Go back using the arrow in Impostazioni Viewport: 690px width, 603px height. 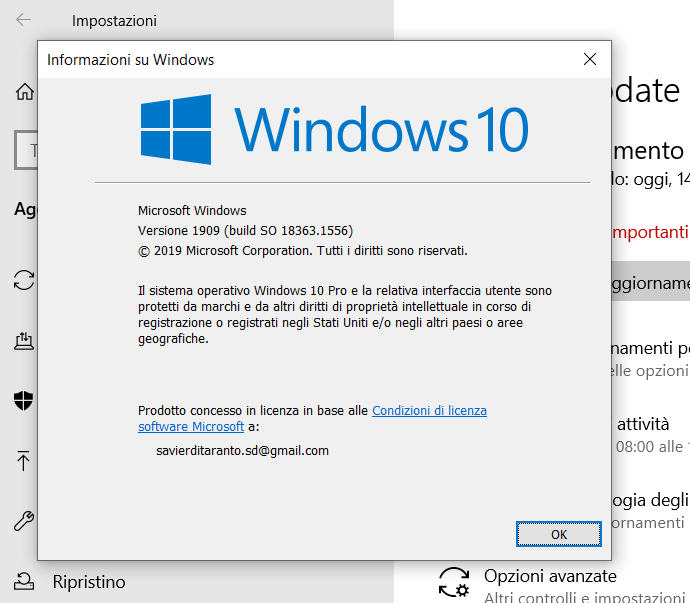pos(23,20)
